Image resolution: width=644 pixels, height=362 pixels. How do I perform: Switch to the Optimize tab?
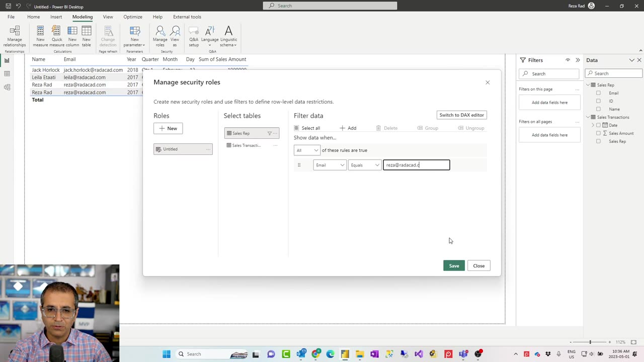(133, 17)
